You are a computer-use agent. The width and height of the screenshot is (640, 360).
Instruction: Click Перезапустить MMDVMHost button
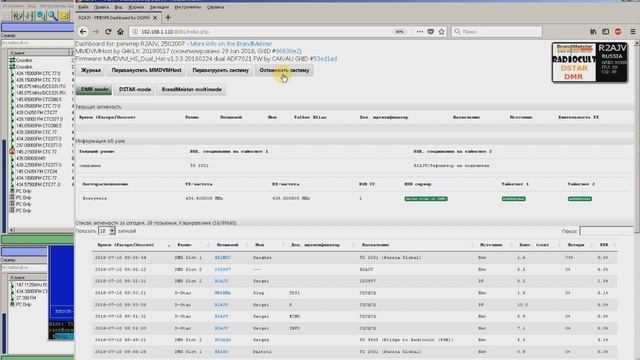coord(147,70)
